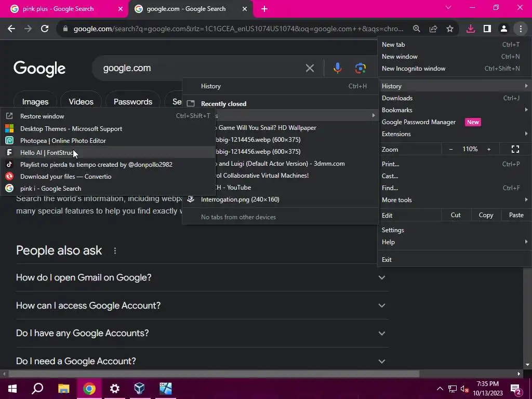
Task: Toggle the side panel icon
Action: pyautogui.click(x=487, y=29)
